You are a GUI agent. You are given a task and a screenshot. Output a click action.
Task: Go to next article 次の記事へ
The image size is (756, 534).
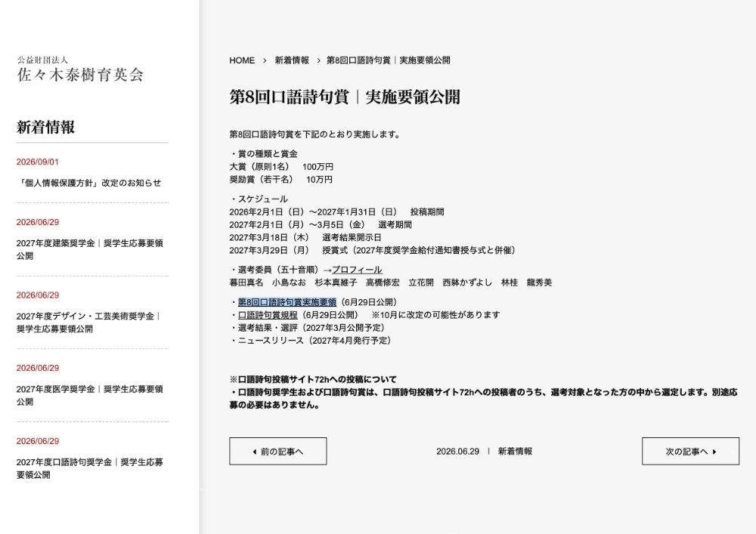coord(690,451)
